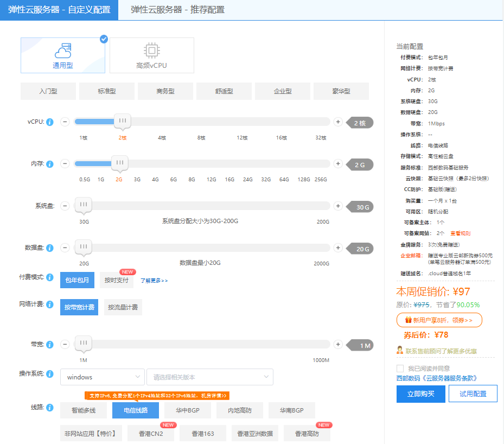Screen dimensions: 504x444
Task: Increase vCPU with the plus button
Action: [x=338, y=122]
